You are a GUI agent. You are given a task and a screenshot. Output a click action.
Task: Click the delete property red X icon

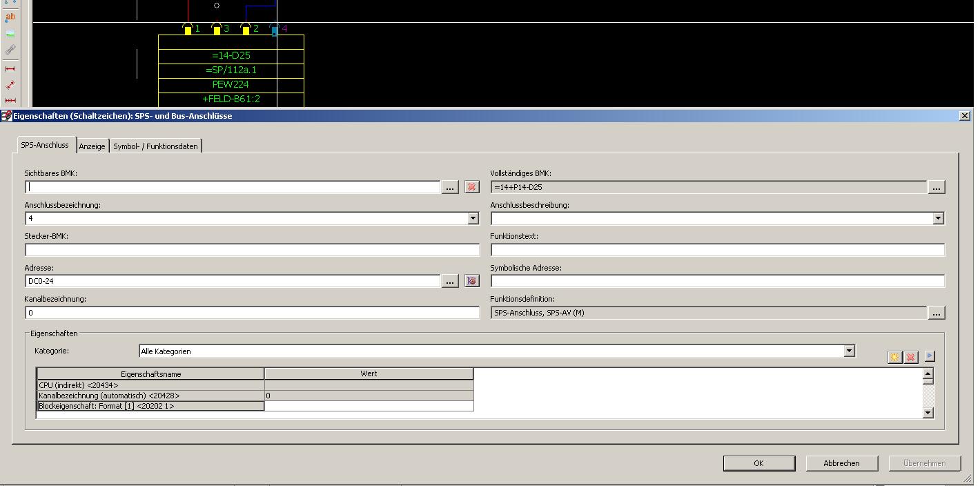911,357
